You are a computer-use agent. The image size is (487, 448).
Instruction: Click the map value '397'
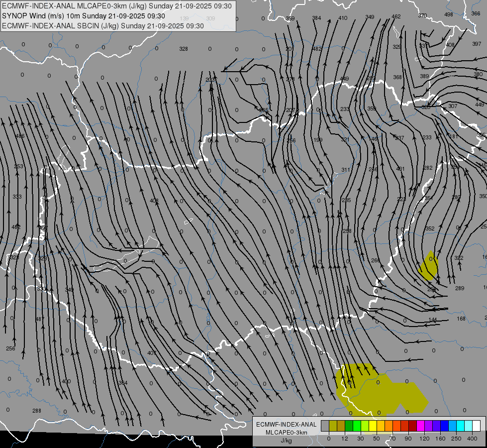coord(477,44)
